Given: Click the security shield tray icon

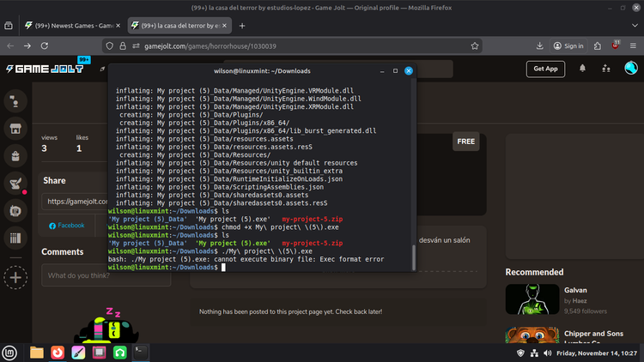Looking at the screenshot, I should click(520, 353).
